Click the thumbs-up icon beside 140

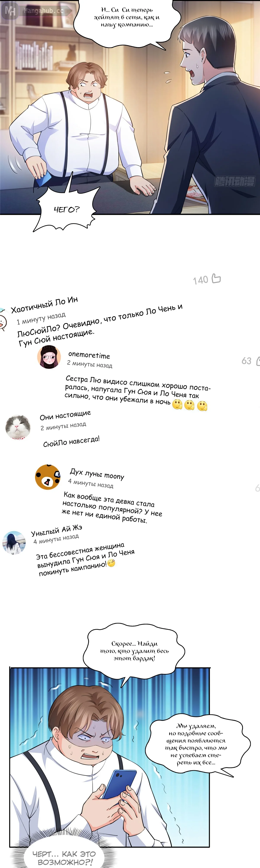point(216,278)
